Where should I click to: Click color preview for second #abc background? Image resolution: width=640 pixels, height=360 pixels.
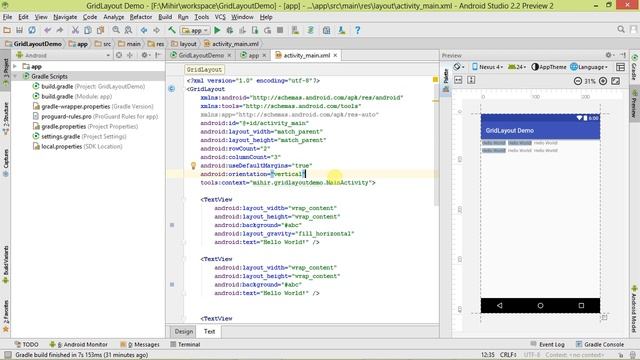click(172, 284)
